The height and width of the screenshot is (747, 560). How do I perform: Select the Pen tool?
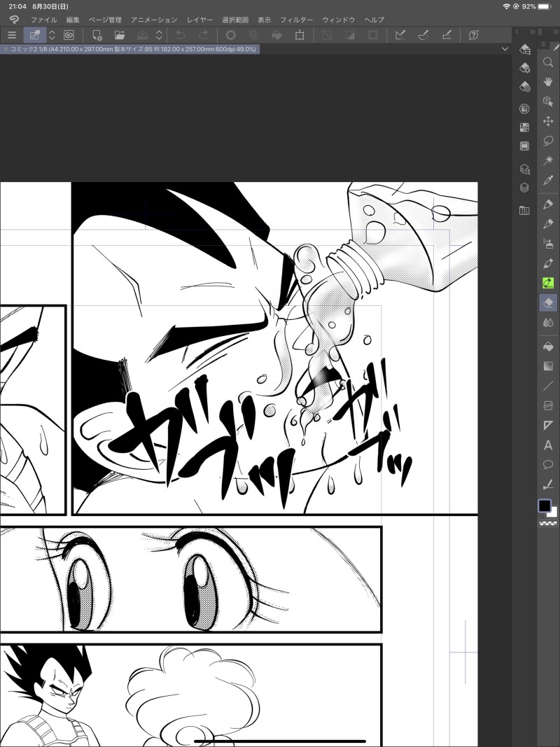pos(547,204)
